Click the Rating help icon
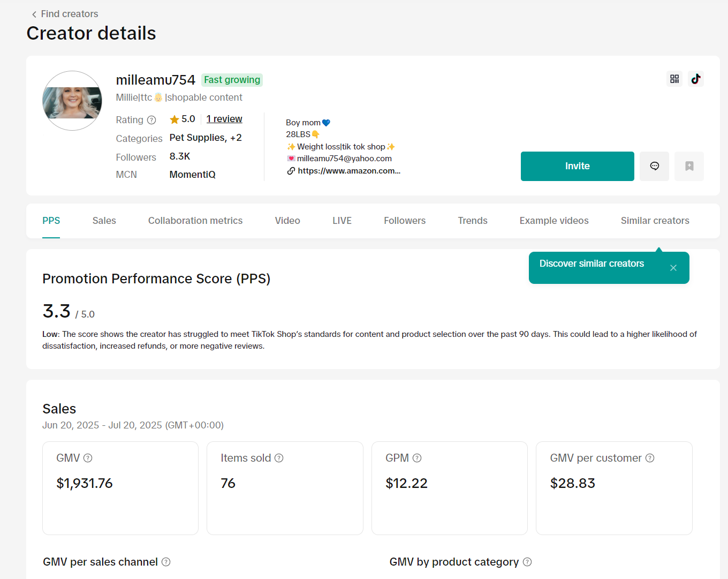728x579 pixels. click(x=151, y=120)
